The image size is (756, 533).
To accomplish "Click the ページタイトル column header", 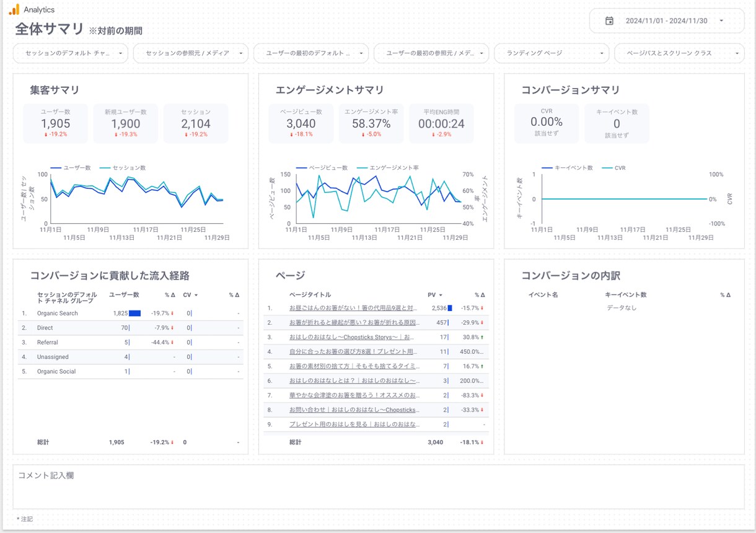I will [310, 295].
